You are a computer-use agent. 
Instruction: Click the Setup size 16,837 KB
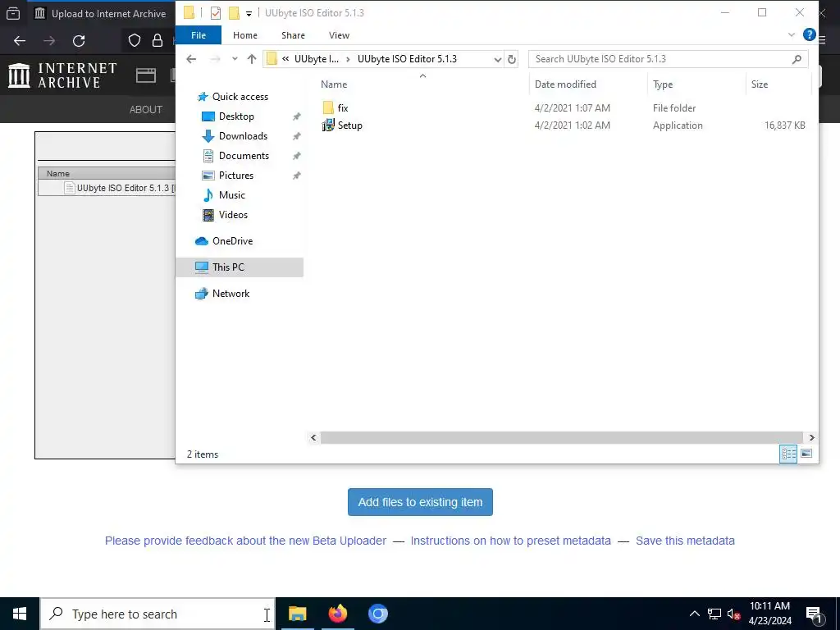784,126
